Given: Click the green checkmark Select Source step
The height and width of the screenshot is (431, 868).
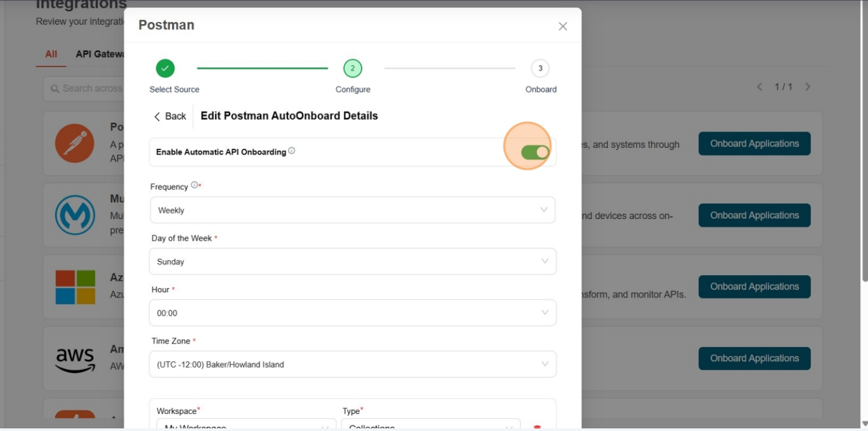Looking at the screenshot, I should (166, 68).
